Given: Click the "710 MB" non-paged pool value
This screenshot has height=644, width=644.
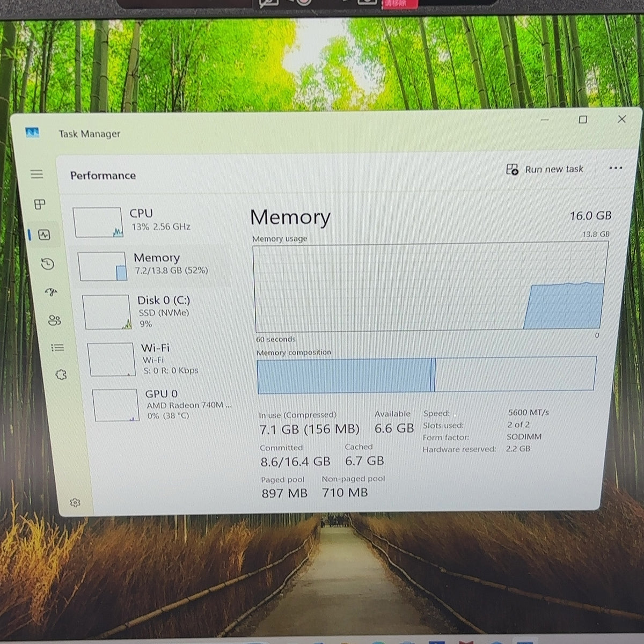Looking at the screenshot, I should (345, 492).
